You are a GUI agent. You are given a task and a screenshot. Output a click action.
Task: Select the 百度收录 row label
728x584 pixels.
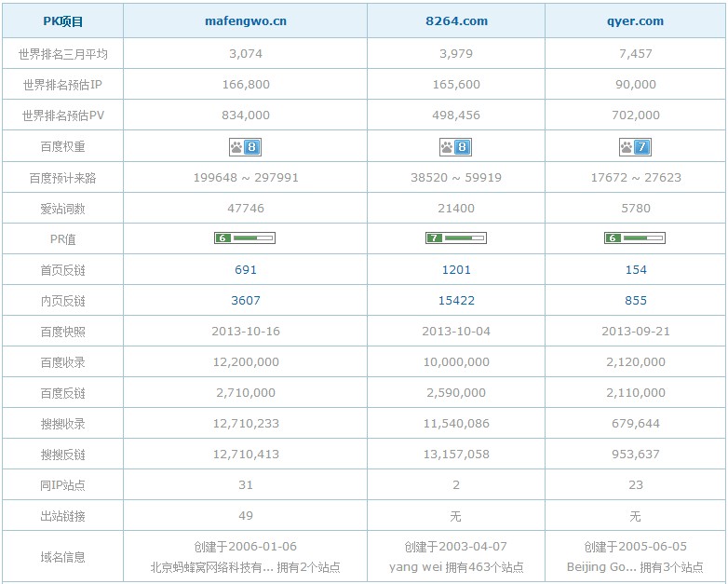tap(62, 362)
